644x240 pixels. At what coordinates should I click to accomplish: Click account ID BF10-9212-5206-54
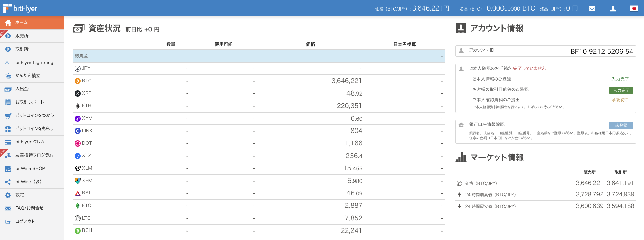coord(602,51)
